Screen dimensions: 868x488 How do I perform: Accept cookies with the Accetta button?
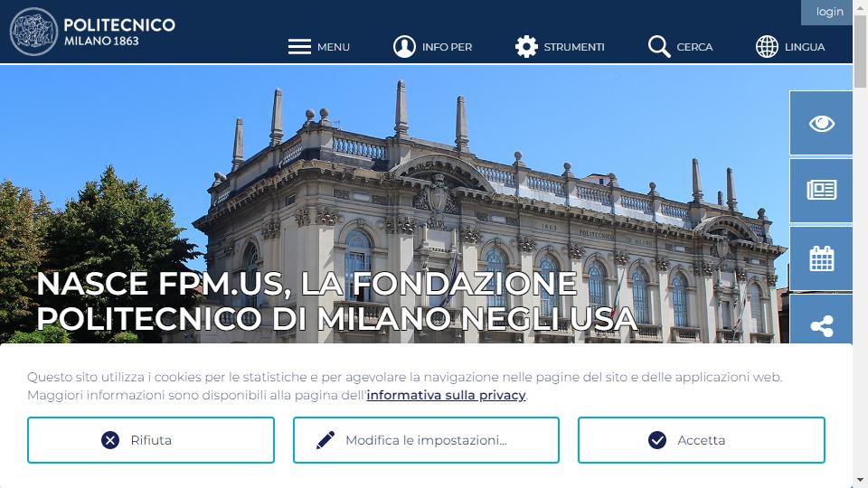pos(702,440)
